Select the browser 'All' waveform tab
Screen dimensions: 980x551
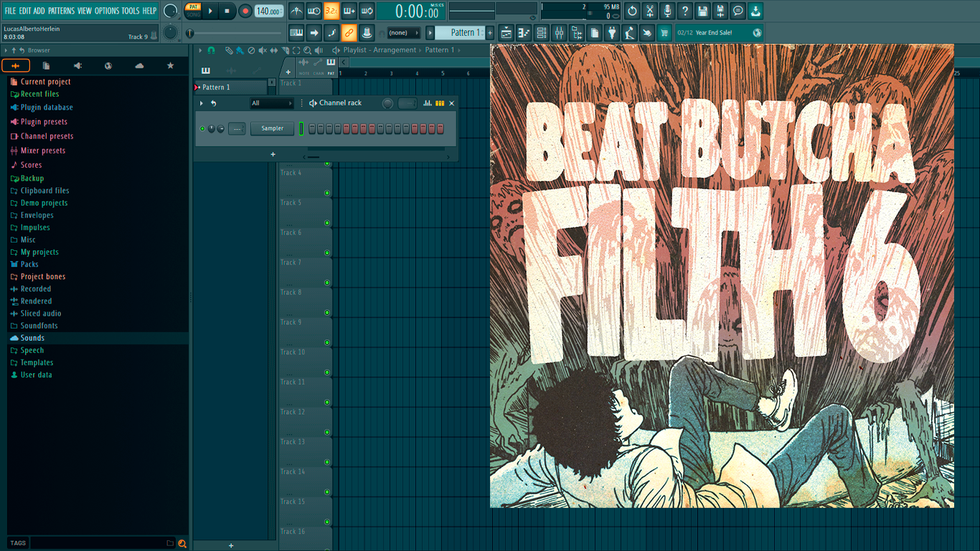[x=16, y=65]
